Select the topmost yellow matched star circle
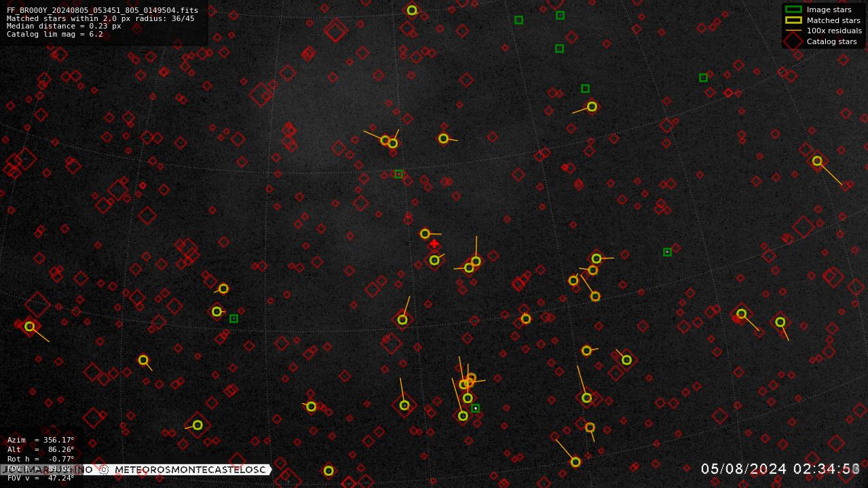The height and width of the screenshot is (488, 868). 412,10
